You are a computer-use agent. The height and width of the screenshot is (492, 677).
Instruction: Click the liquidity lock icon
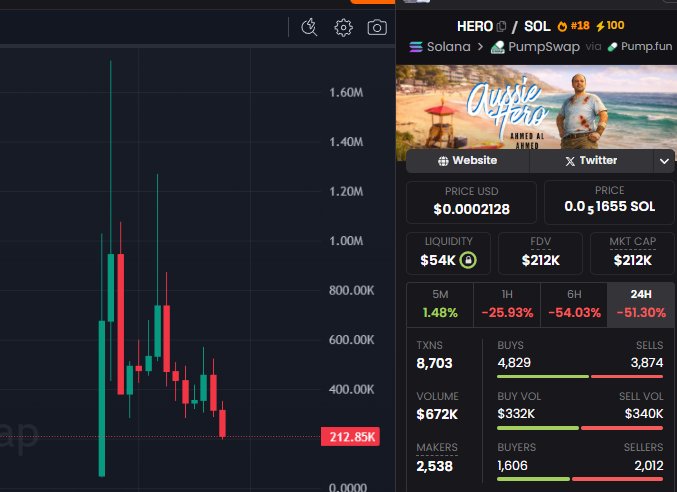(x=468, y=260)
